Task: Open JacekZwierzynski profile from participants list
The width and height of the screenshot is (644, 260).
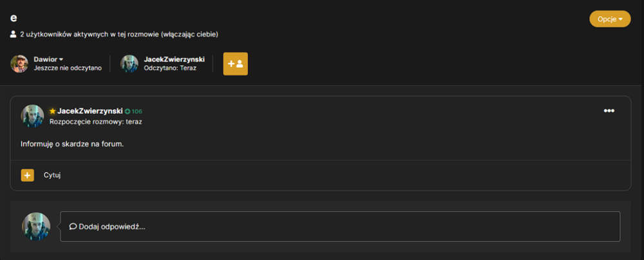Action: (174, 60)
